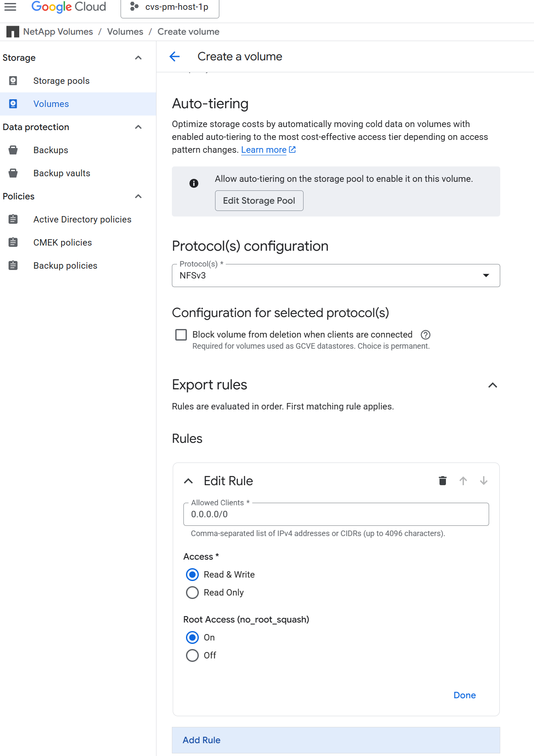Image resolution: width=534 pixels, height=756 pixels.
Task: Go to Active Directory policies
Action: [82, 219]
